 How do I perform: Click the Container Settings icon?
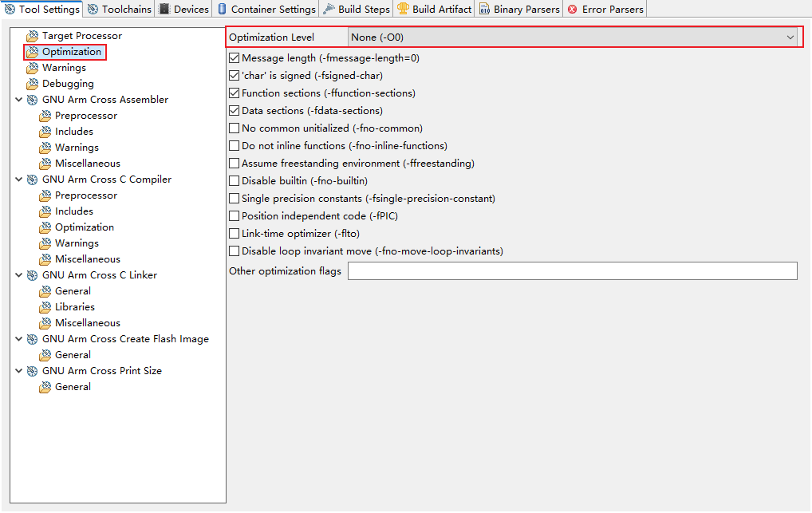coord(223,10)
